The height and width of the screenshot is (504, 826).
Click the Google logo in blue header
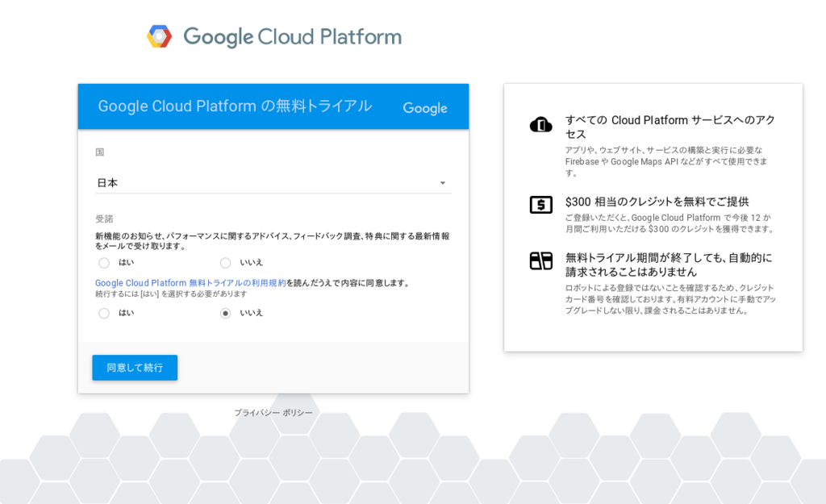(425, 108)
